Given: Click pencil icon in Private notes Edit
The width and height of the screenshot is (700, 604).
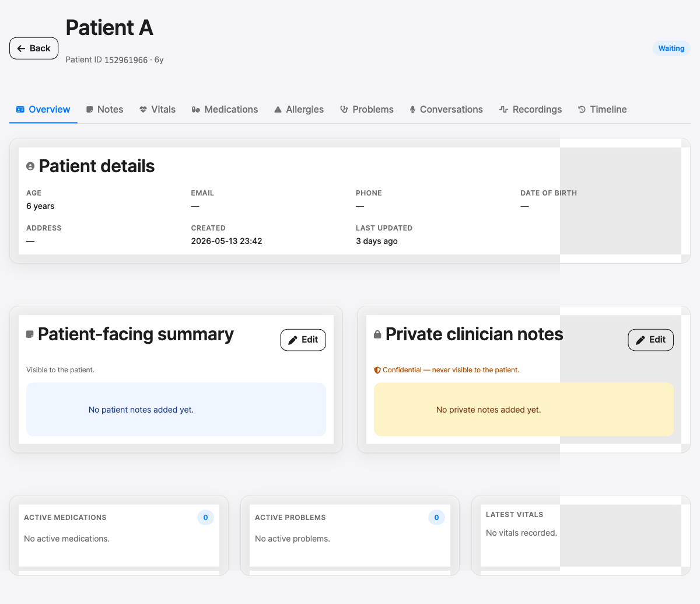Looking at the screenshot, I should pos(640,340).
